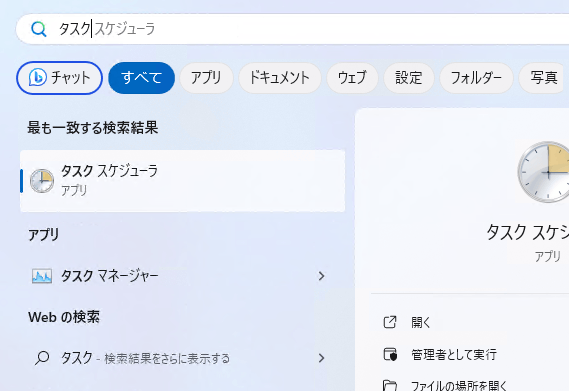This screenshot has width=569, height=391.
Task: Click the 管理者として実行 shield icon
Action: pyautogui.click(x=390, y=354)
